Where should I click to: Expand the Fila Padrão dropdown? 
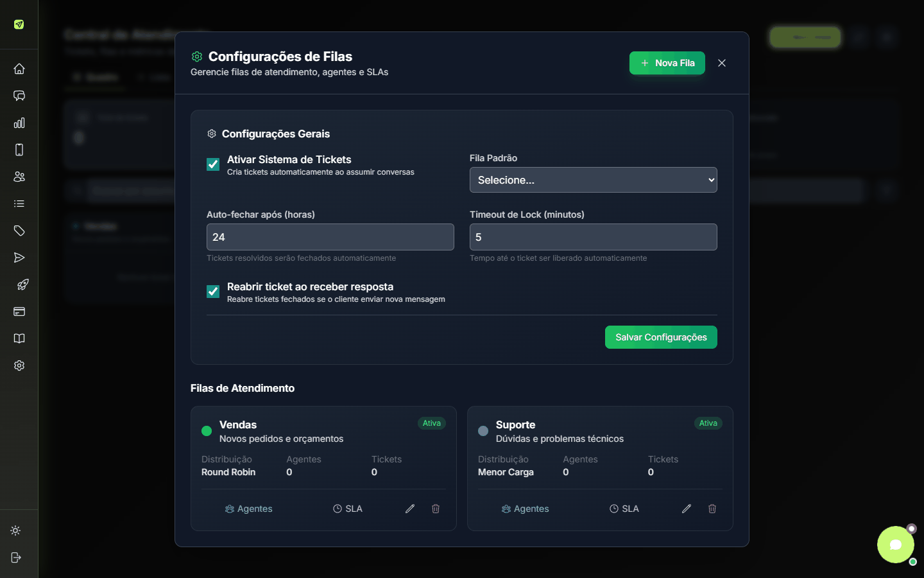point(594,180)
